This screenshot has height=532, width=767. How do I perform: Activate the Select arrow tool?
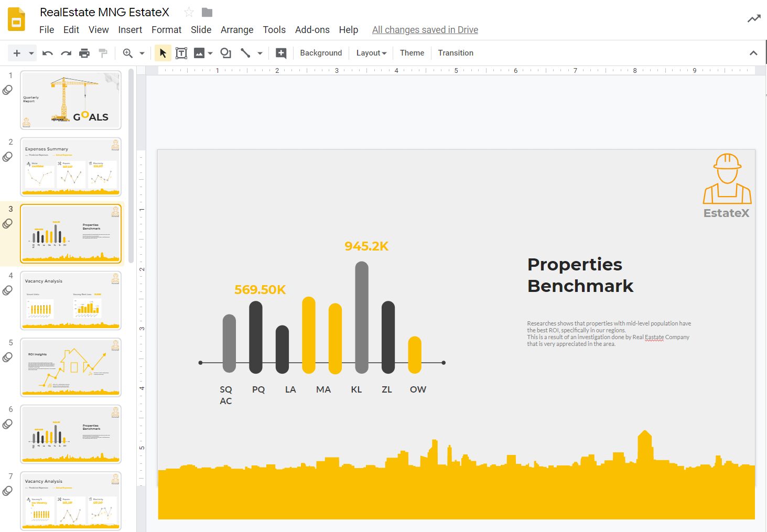(163, 52)
